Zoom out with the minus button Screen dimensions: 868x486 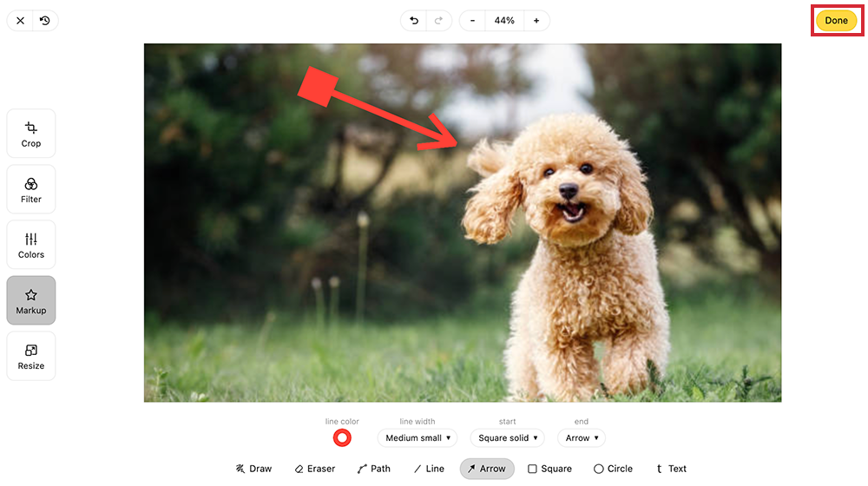pyautogui.click(x=472, y=20)
